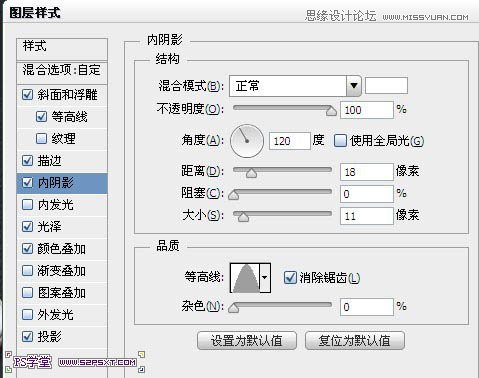Uncheck the 颜色叠加 checkbox

[x=27, y=249]
